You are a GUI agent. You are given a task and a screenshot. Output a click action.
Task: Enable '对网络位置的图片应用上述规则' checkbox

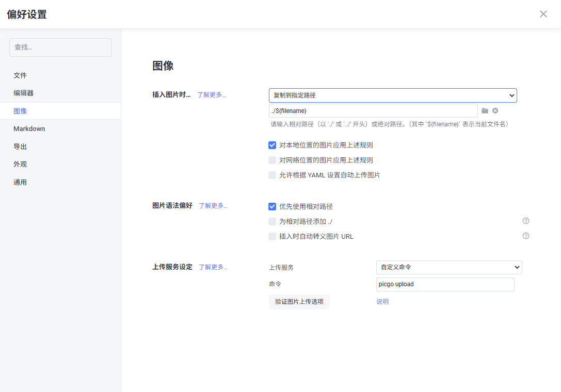273,160
